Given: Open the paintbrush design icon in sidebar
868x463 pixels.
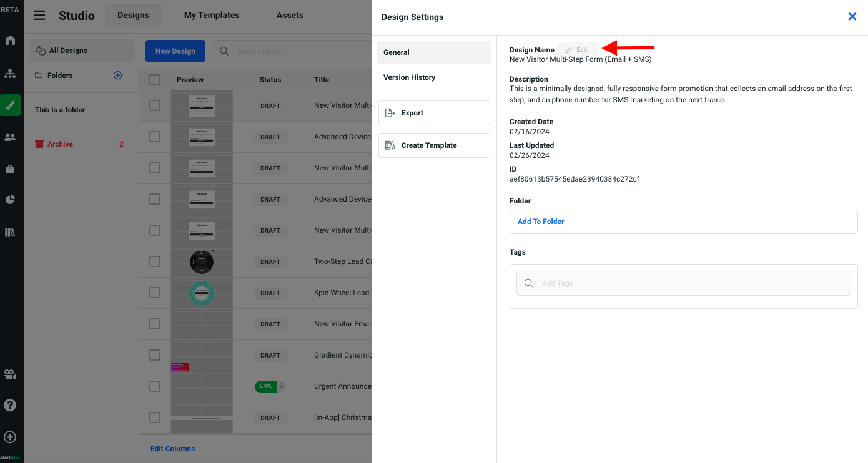Looking at the screenshot, I should [x=11, y=105].
